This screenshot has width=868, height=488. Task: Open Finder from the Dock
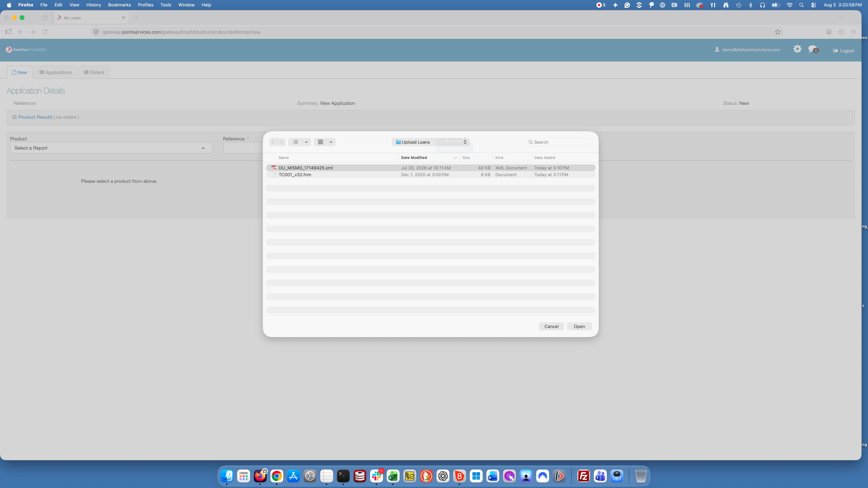pyautogui.click(x=227, y=476)
